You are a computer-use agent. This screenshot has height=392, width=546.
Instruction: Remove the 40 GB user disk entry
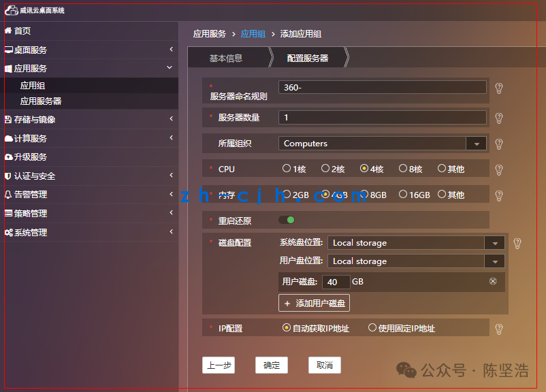point(493,281)
